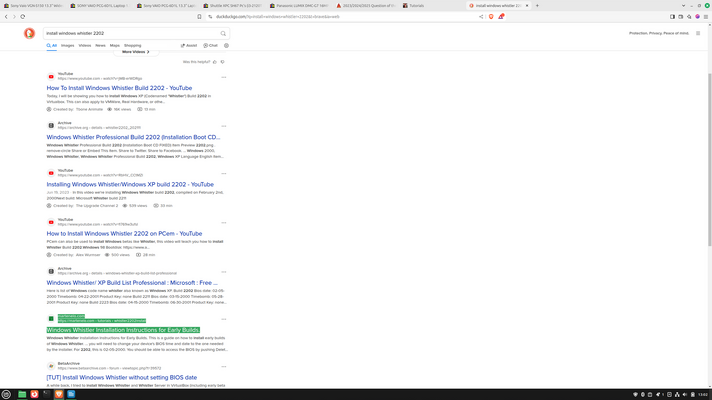Open the terminal in the taskbar

[47, 395]
